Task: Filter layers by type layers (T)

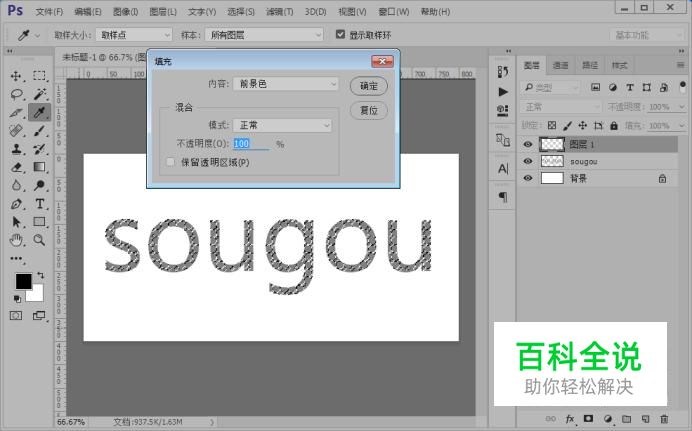Action: pos(630,87)
